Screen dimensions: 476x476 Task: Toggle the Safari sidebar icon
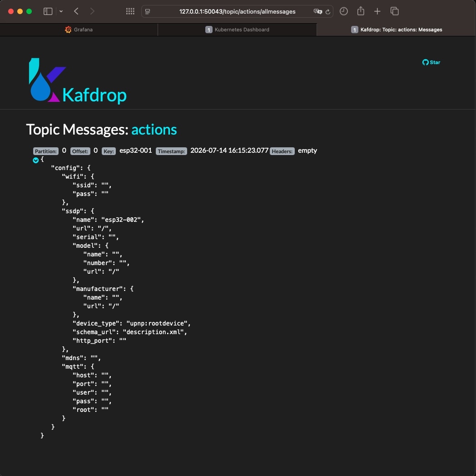pyautogui.click(x=48, y=11)
